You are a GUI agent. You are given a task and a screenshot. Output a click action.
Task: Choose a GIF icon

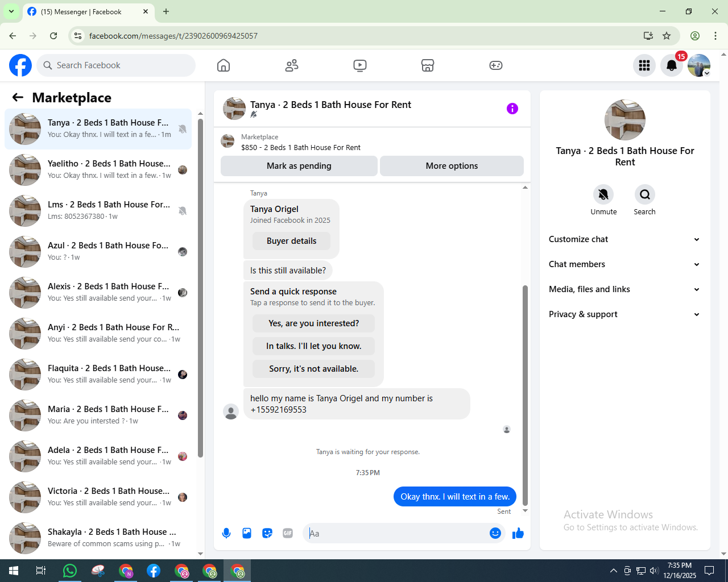click(288, 533)
